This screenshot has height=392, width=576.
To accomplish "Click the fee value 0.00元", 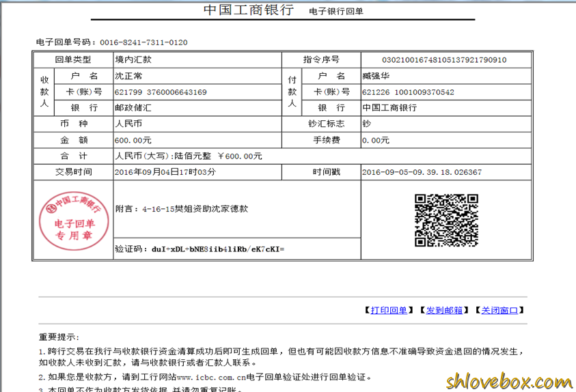I will coord(376,140).
